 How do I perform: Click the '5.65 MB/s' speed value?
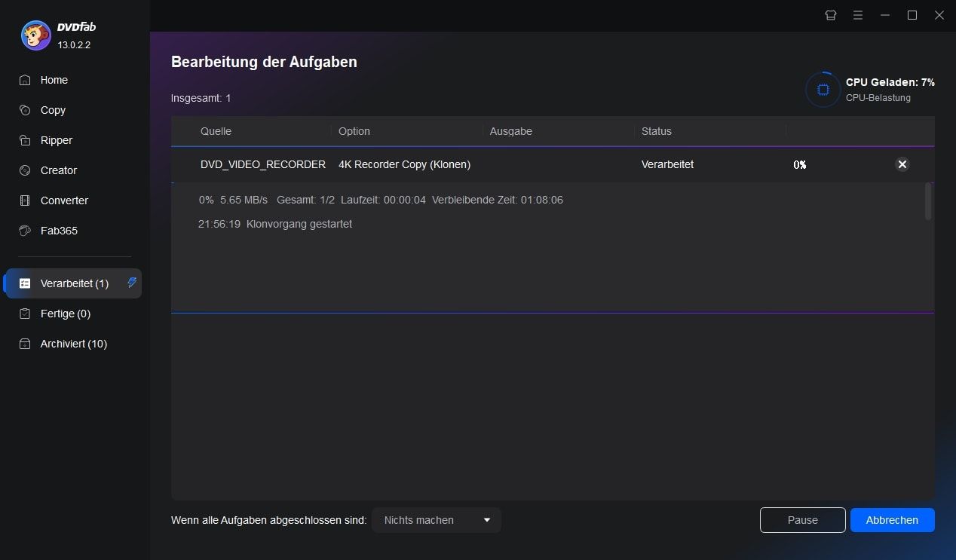(x=244, y=200)
